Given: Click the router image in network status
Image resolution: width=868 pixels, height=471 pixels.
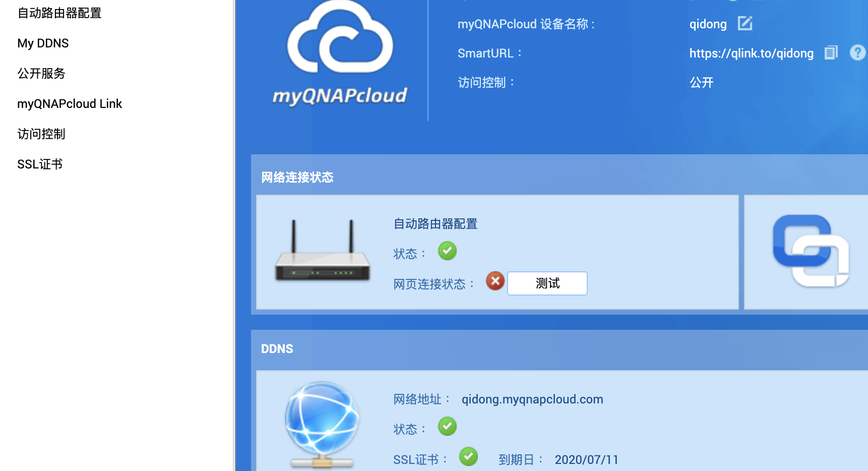Looking at the screenshot, I should point(323,251).
